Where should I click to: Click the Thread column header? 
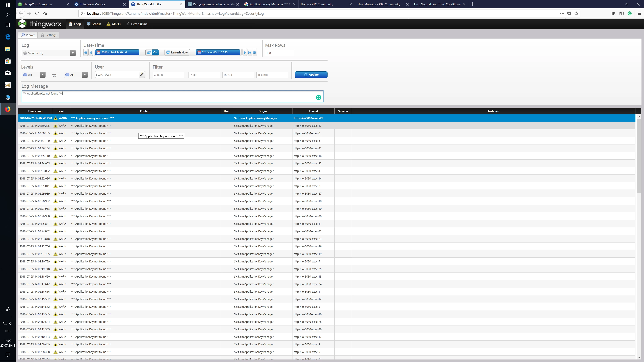pos(313,111)
